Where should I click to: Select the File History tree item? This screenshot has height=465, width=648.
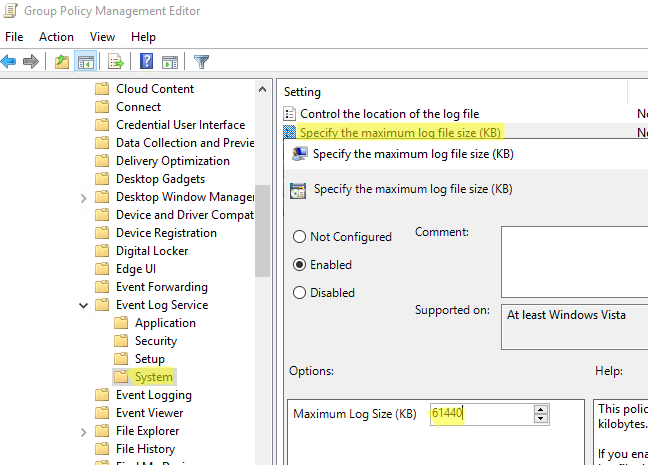click(145, 449)
